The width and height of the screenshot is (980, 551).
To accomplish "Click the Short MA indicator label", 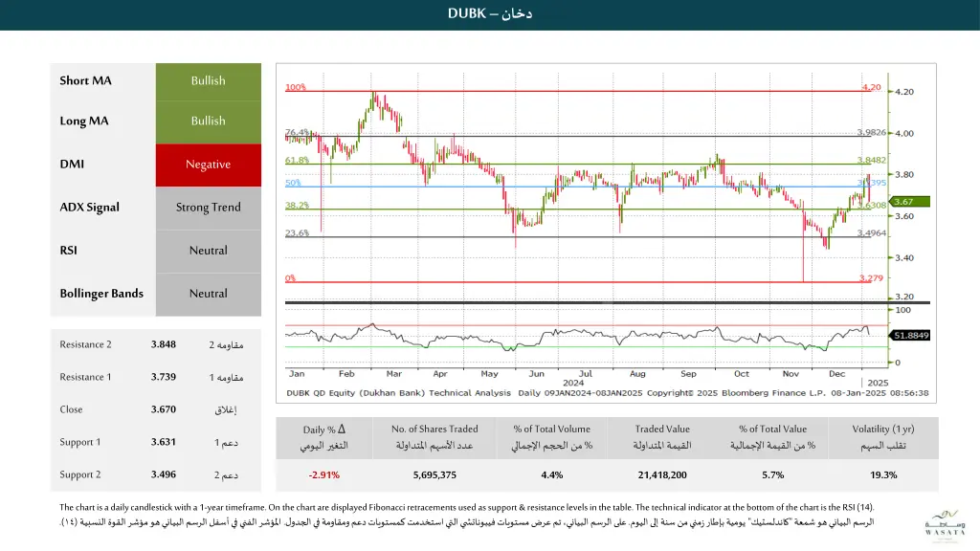I will click(85, 80).
